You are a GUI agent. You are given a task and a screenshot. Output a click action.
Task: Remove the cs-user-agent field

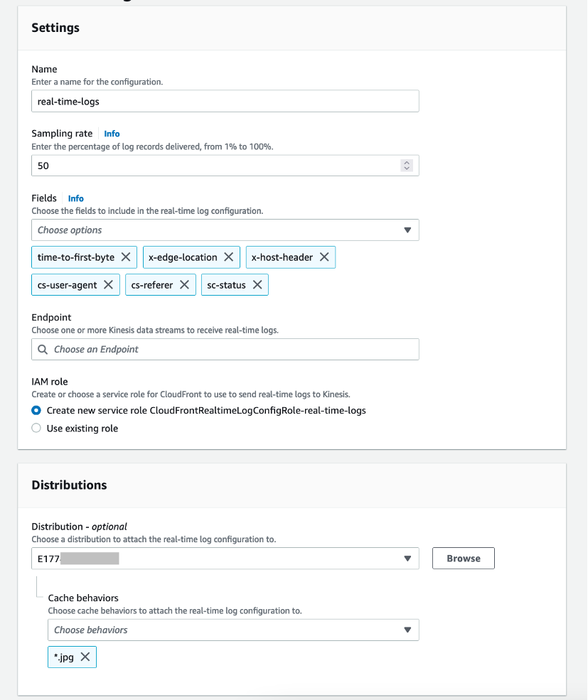(x=108, y=284)
